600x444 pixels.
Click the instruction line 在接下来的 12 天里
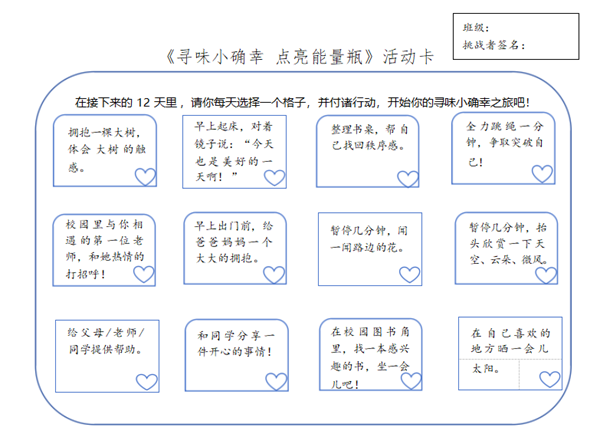pos(302,103)
